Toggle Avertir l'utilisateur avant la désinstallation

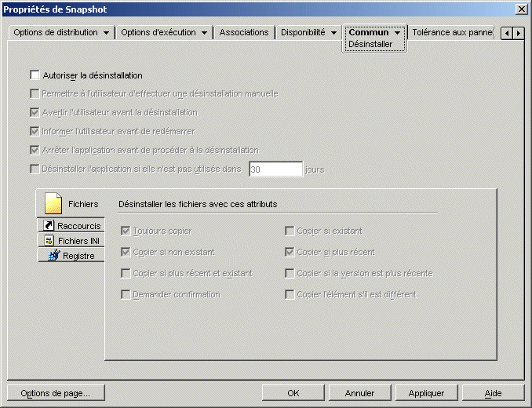(35, 112)
